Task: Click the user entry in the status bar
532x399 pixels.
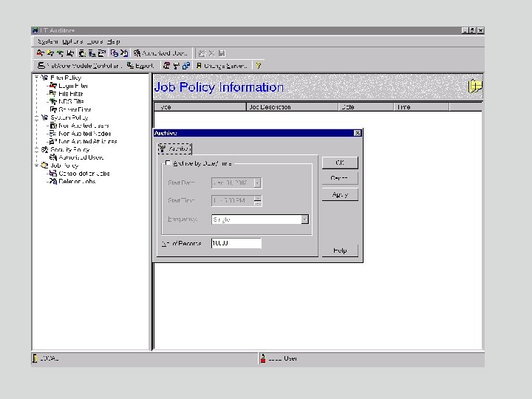Action: (x=282, y=358)
